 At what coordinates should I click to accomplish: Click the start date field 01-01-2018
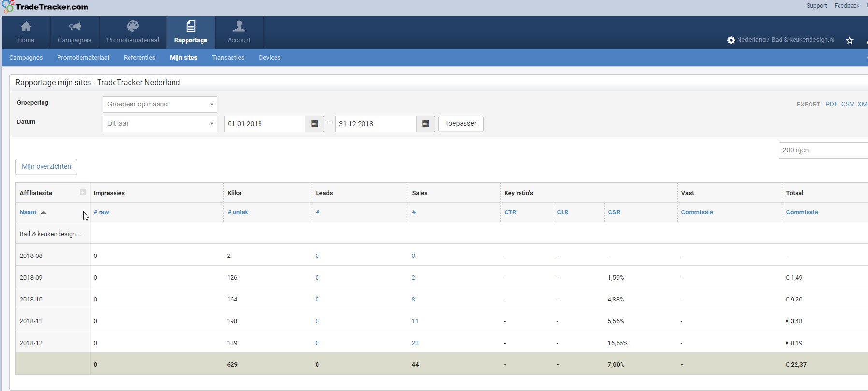265,124
